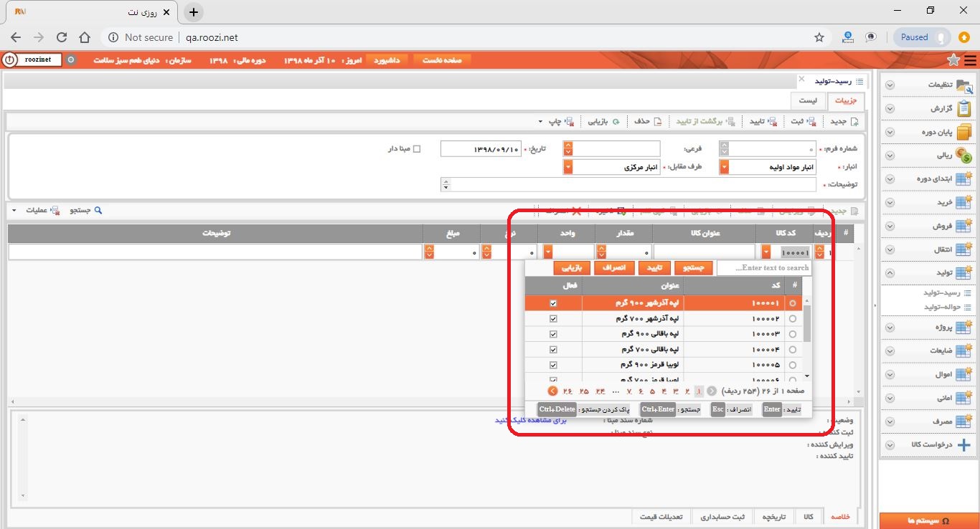Select radio button for row ۱۰۰۰۰۳
Screen dimensions: 980x529
(793, 334)
